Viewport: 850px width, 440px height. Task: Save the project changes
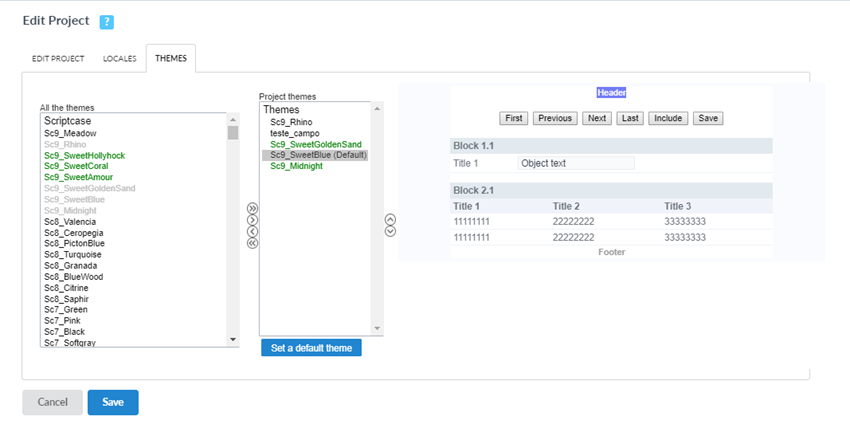click(113, 402)
